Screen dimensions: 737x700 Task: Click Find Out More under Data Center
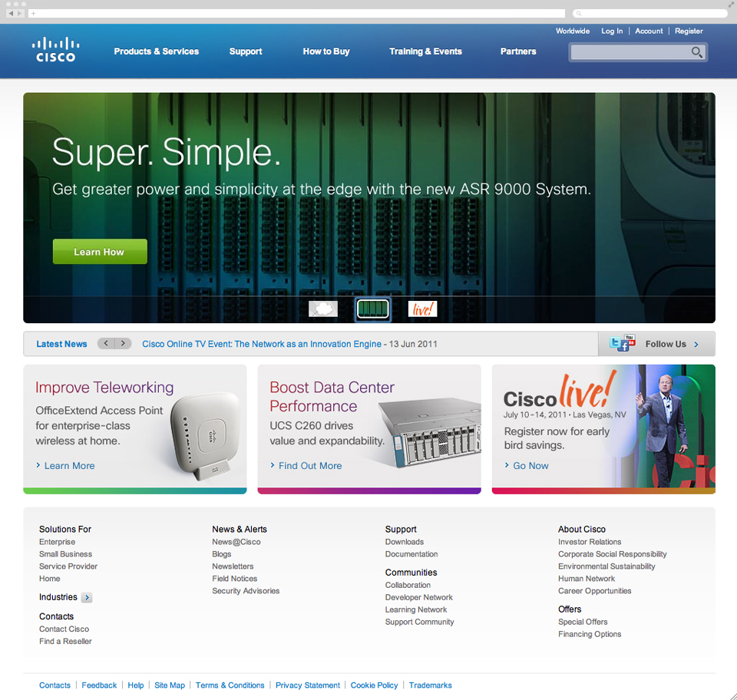tap(309, 466)
